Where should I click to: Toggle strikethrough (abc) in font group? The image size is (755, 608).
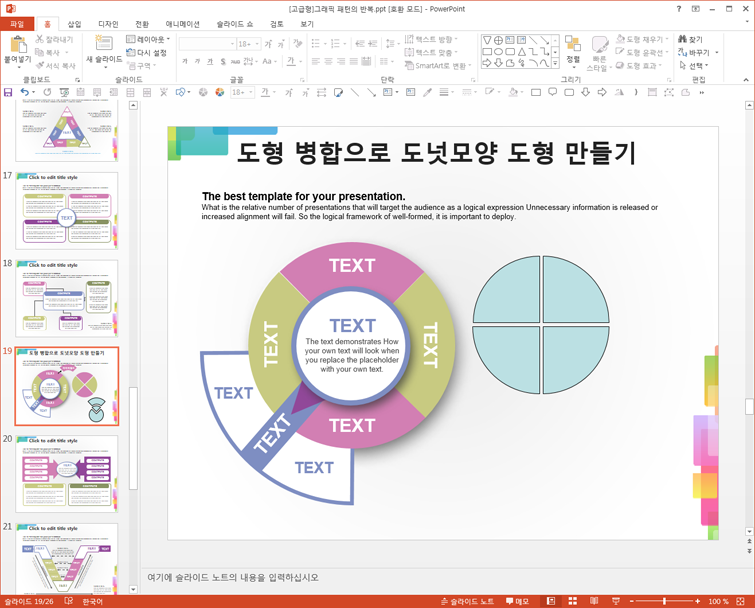point(235,62)
